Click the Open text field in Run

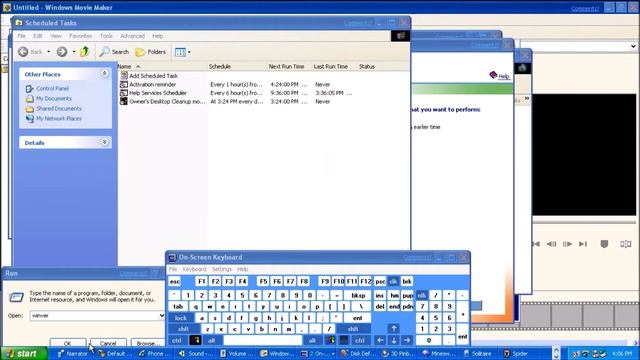[x=94, y=316]
